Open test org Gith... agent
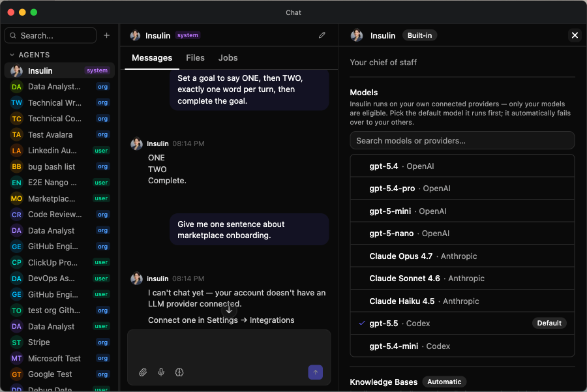Viewport: 587px width, 392px height. click(x=59, y=310)
